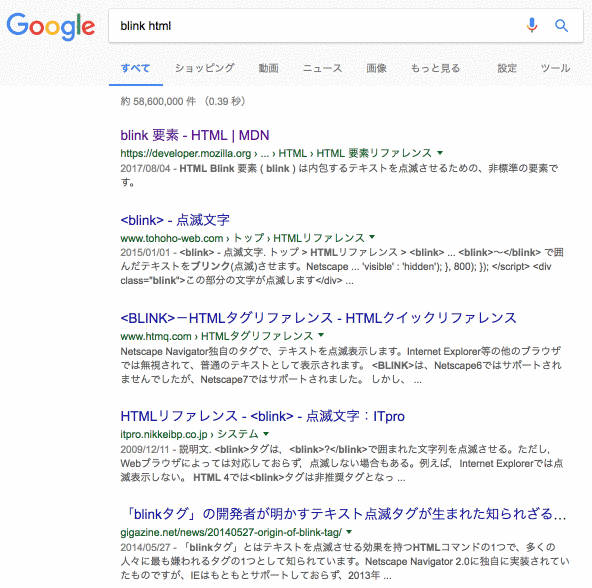Open 'HTMLリファレンス - <blink> - 点滅文字：ITpro' result
The width and height of the screenshot is (592, 588).
(262, 416)
